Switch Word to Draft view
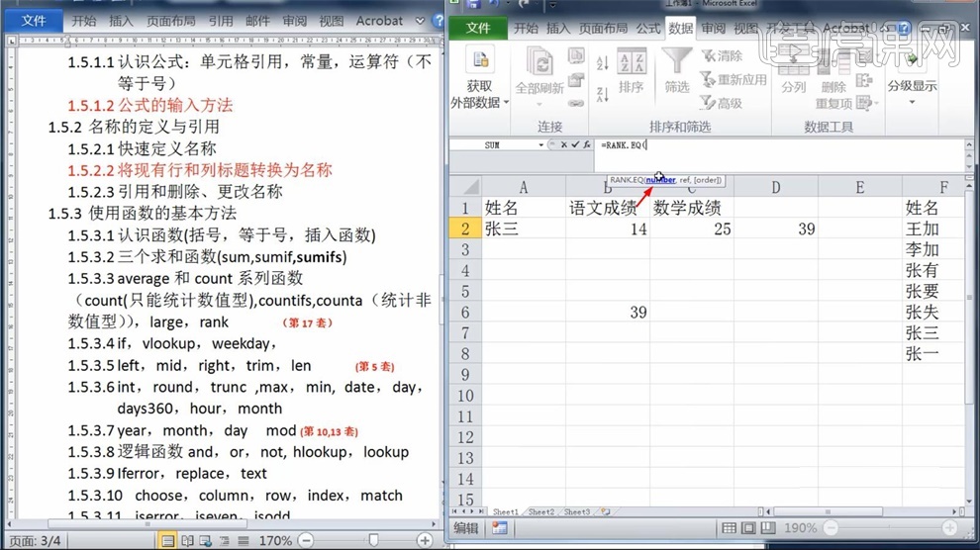980x550 pixels. tap(244, 541)
